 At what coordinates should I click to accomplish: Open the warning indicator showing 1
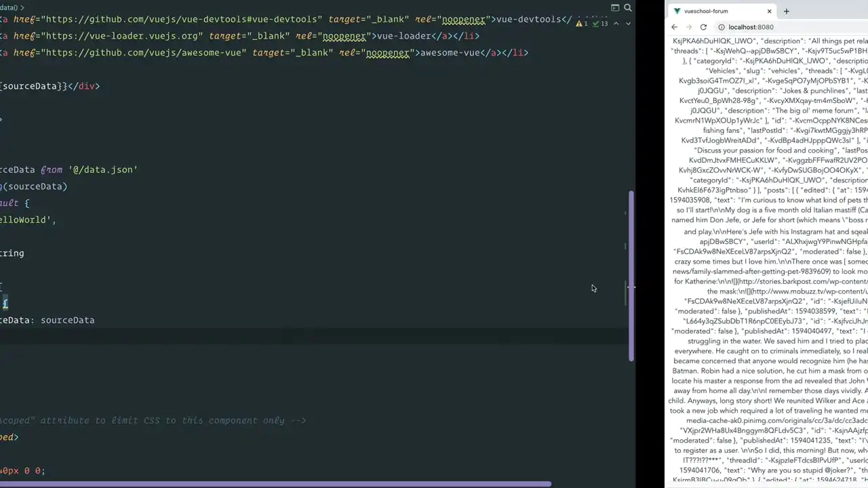click(x=582, y=24)
